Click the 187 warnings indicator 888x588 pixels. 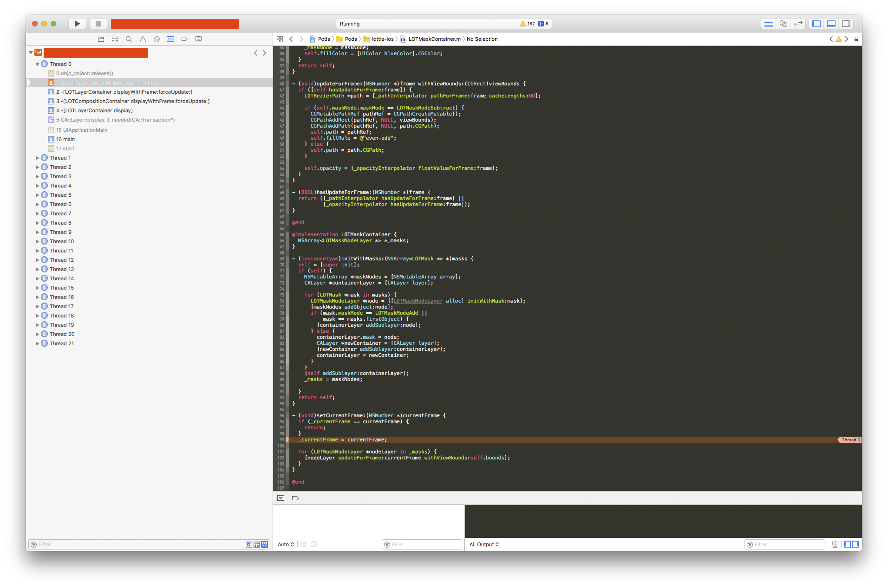click(528, 24)
